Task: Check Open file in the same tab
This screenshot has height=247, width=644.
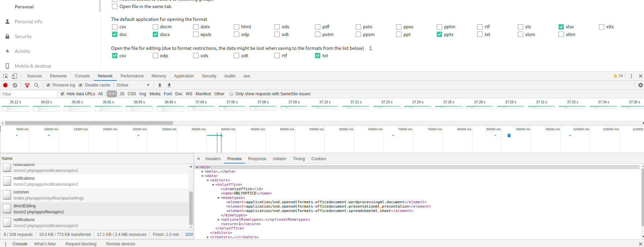Action: click(x=115, y=6)
